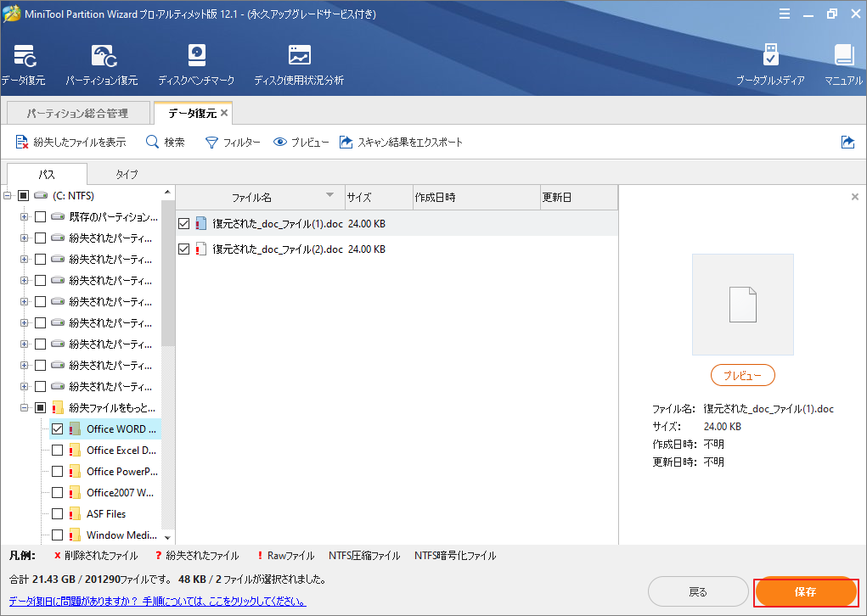Uncheck the Office WORD checkbox
Viewport: 867px width, 616px height.
(x=58, y=428)
